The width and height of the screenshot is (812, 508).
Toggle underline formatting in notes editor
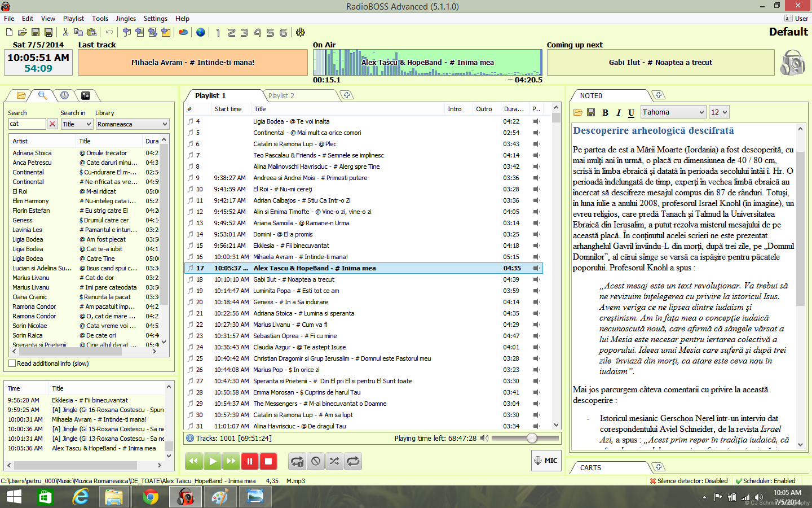(x=631, y=112)
